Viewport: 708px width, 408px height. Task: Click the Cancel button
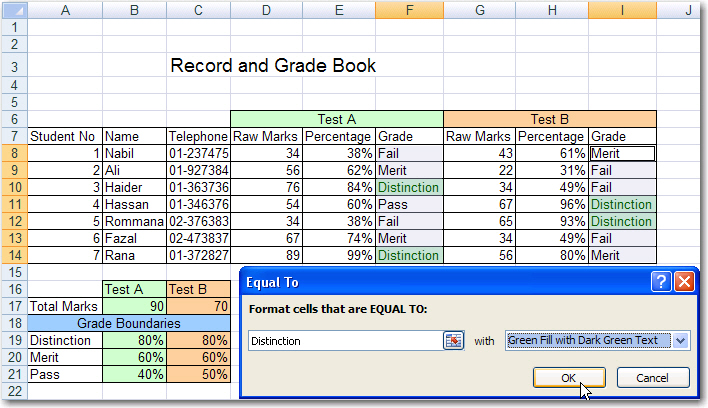pos(653,378)
